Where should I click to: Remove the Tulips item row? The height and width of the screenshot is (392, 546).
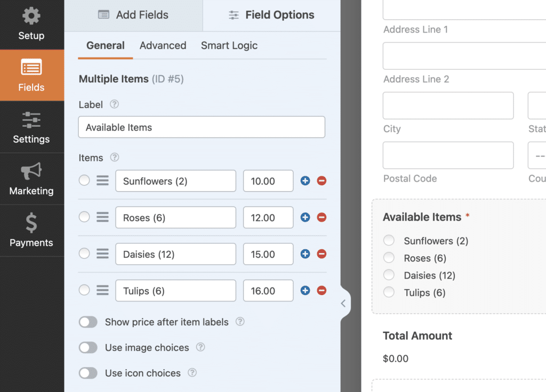click(x=322, y=290)
